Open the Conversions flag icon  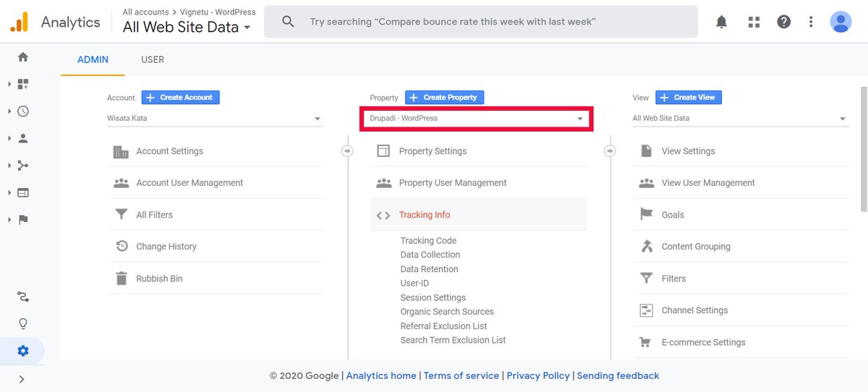pos(23,220)
